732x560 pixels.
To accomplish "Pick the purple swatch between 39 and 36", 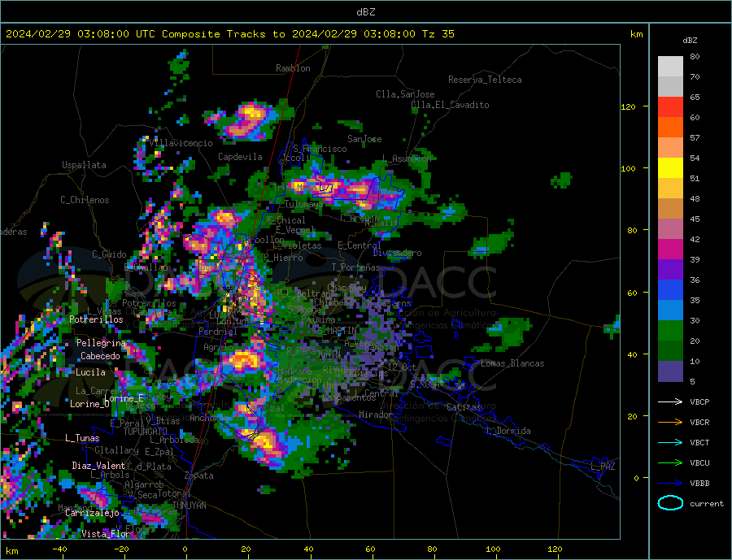I will 670,270.
